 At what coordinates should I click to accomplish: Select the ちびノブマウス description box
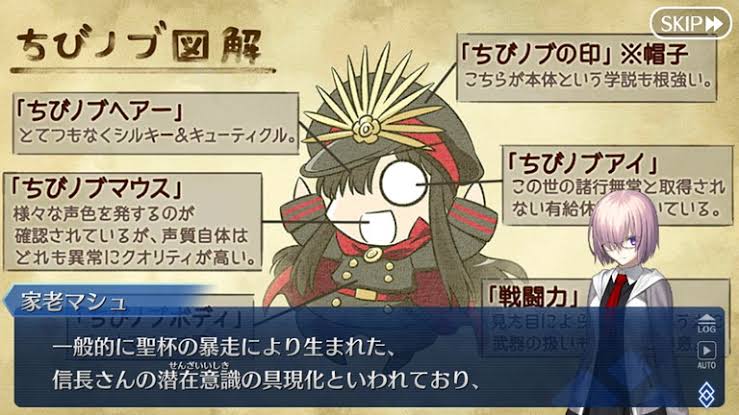click(132, 221)
